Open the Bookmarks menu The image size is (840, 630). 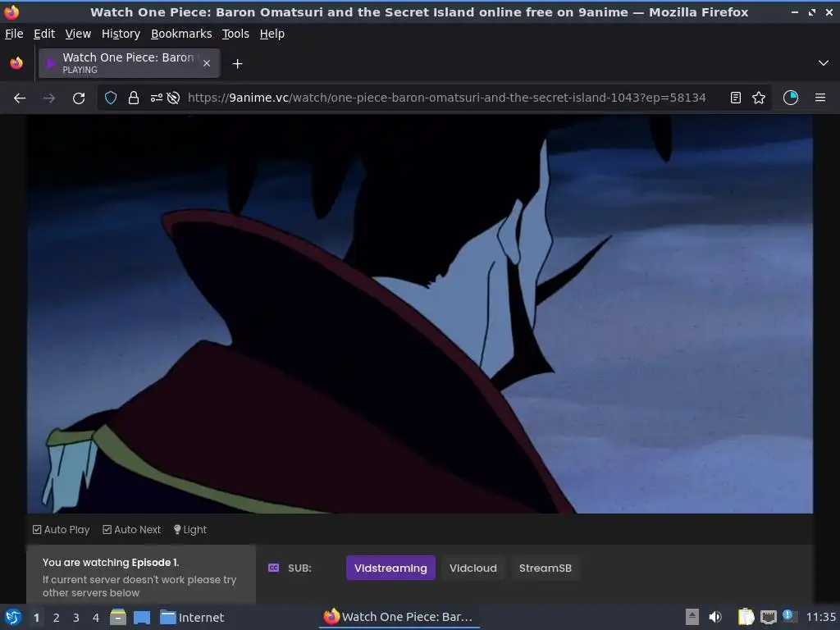(181, 34)
